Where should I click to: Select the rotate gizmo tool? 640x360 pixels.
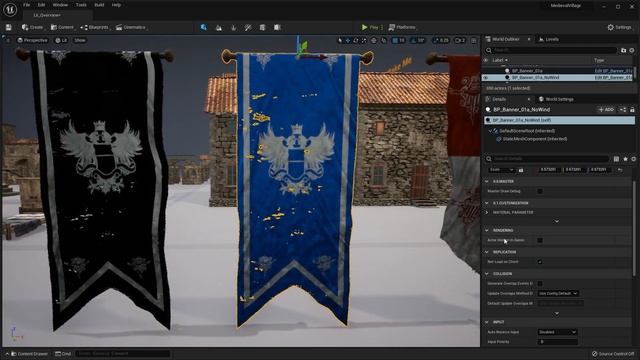pyautogui.click(x=356, y=40)
